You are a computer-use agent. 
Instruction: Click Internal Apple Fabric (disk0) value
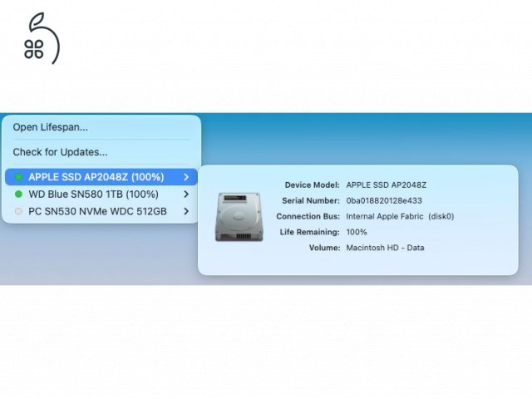[x=400, y=216]
